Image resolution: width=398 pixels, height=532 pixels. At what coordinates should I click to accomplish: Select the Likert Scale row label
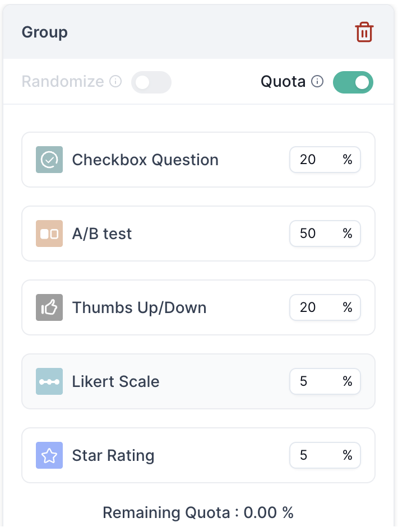coord(116,382)
